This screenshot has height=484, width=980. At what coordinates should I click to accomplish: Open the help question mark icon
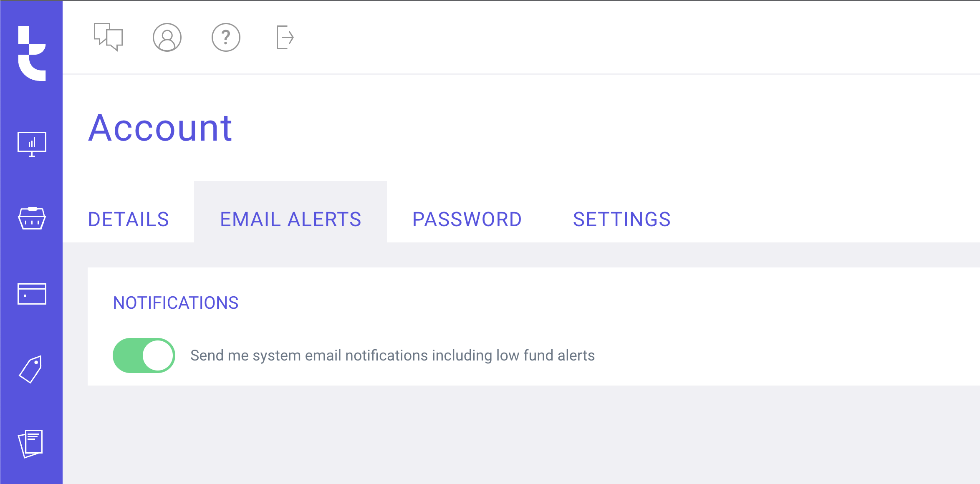226,37
